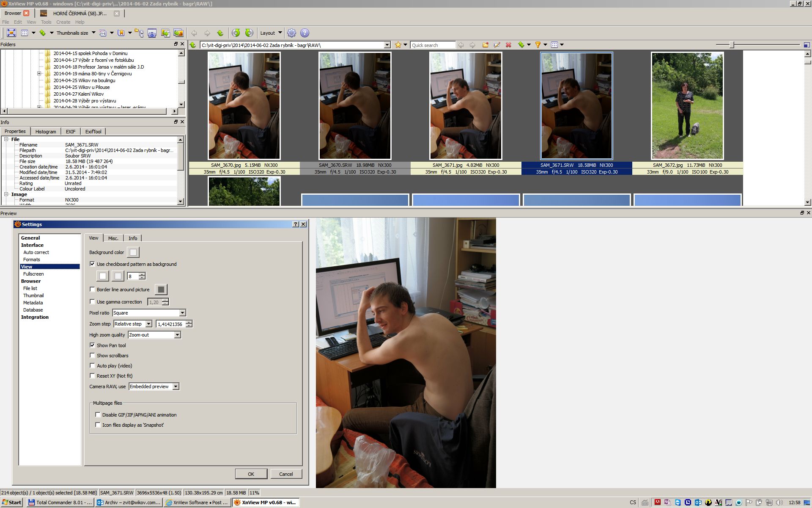Click the new folder icon in browser bar

485,45
